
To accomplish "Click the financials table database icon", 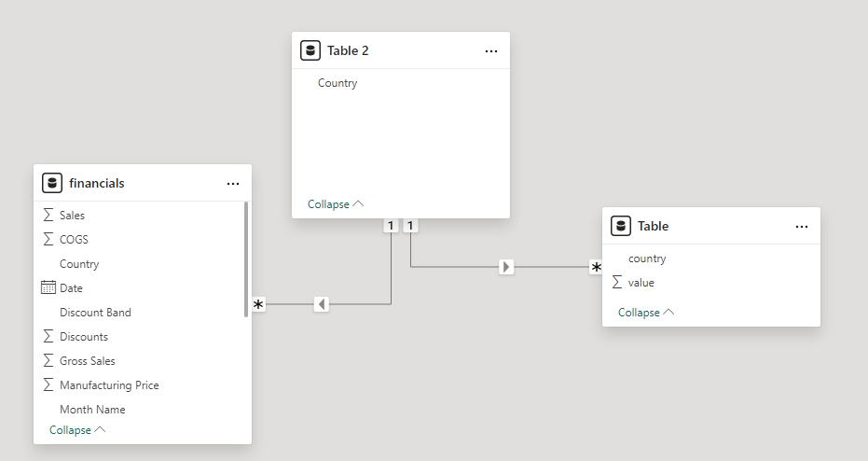I will click(x=52, y=183).
